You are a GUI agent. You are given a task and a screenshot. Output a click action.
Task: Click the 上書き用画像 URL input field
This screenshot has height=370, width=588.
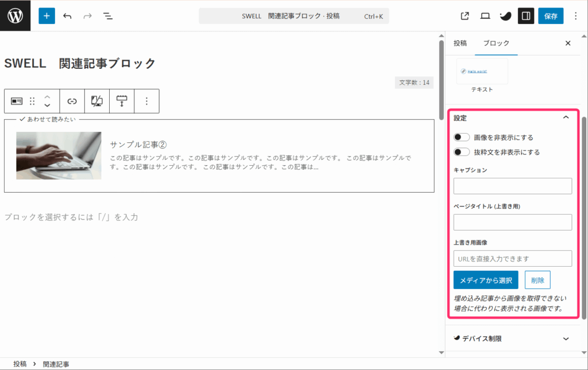pyautogui.click(x=513, y=259)
